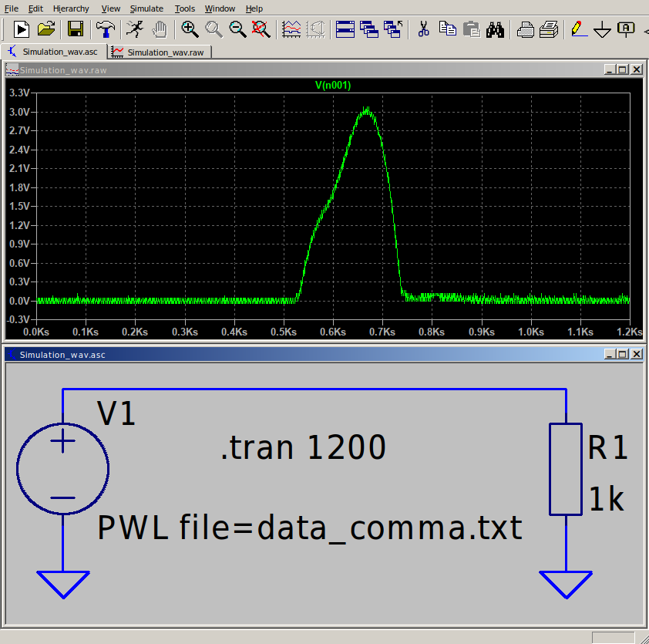This screenshot has width=649, height=644.
Task: Minimize the Simulation_wav.asc schematic window
Action: [609, 354]
